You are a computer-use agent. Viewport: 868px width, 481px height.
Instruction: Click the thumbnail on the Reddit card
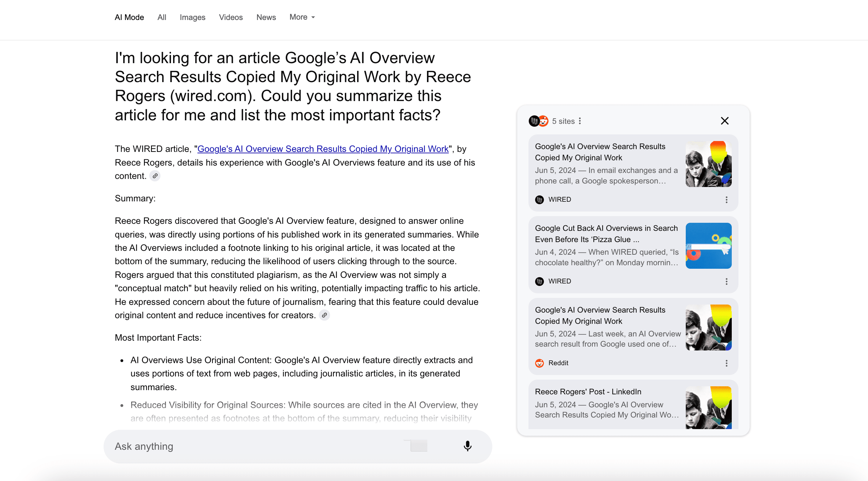pyautogui.click(x=709, y=327)
